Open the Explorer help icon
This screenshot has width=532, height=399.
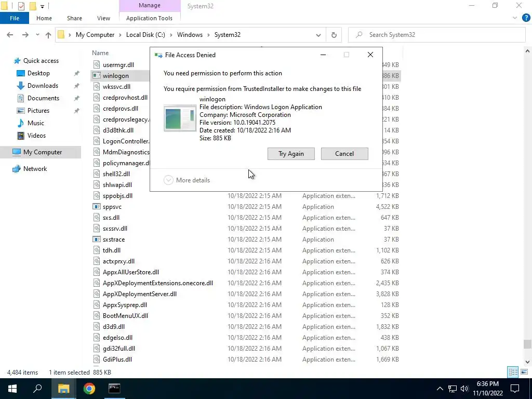[x=526, y=18]
